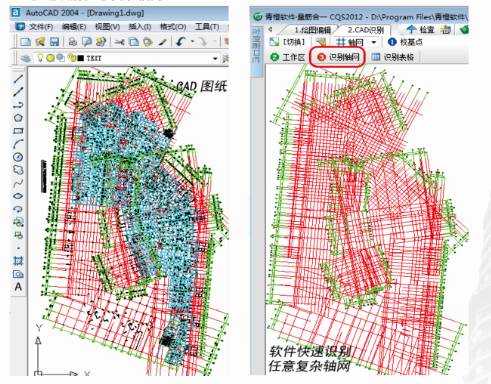The image size is (491, 384).
Task: Toggle the layer lock icon
Action: point(71,58)
